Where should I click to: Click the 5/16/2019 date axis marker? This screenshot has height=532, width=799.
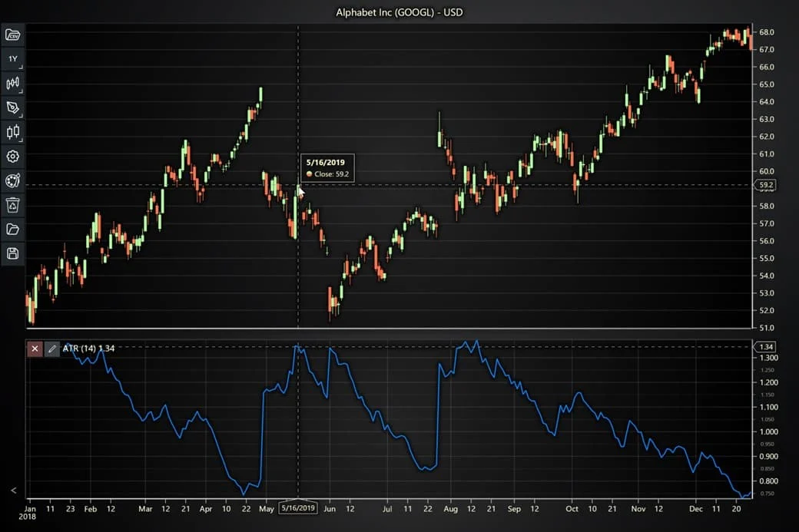point(298,507)
